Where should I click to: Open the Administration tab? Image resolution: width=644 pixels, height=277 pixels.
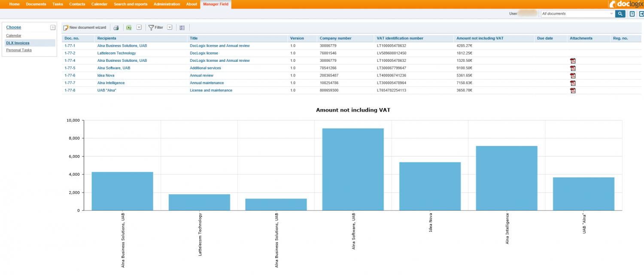pos(167,4)
